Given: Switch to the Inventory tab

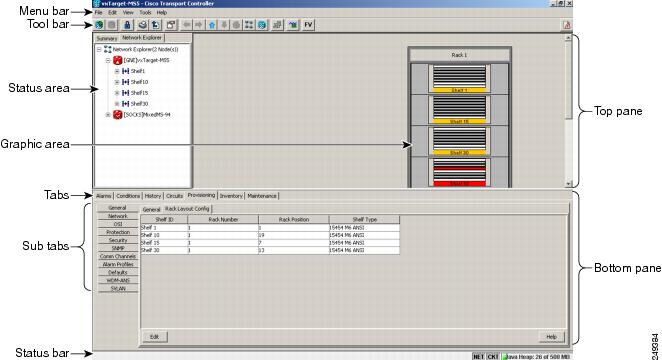Looking at the screenshot, I should click(231, 196).
